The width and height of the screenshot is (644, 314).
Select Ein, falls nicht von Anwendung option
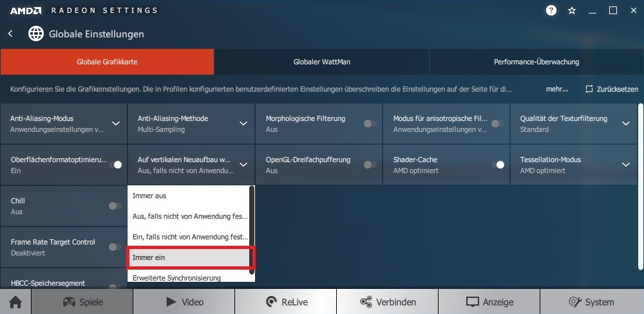point(189,237)
